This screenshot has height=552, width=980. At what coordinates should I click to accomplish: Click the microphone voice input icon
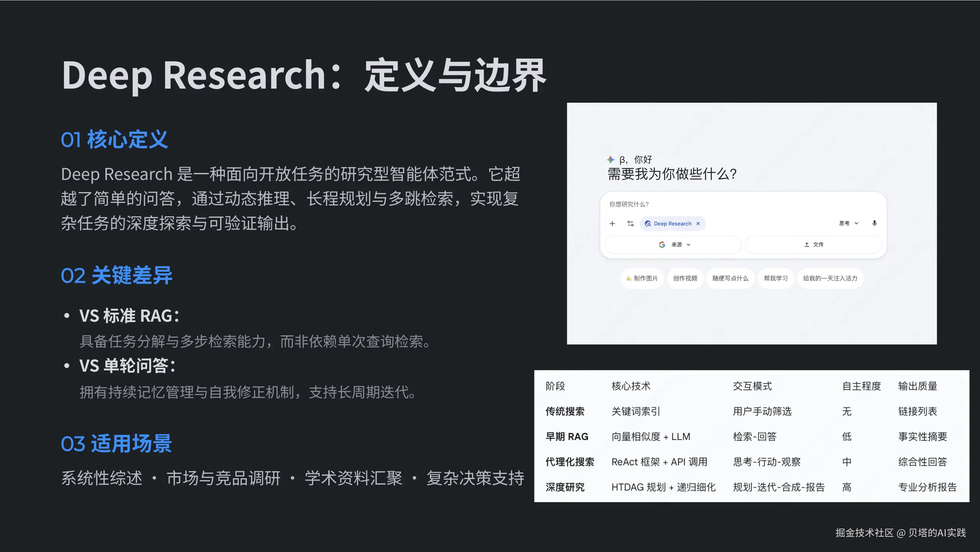[x=874, y=223]
